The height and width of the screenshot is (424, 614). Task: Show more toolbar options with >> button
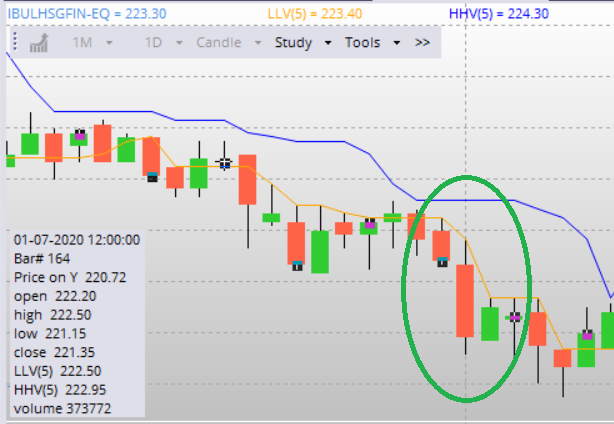pos(422,42)
